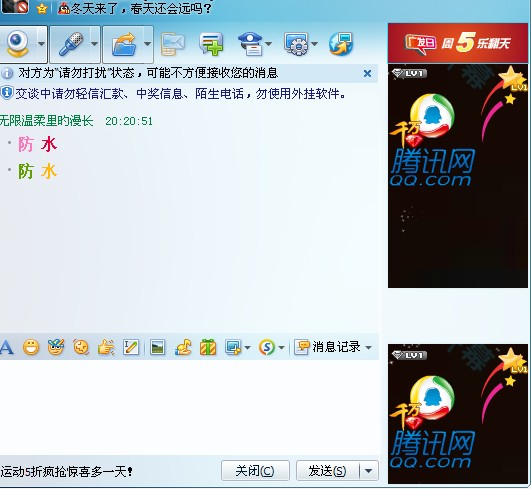Viewport: 531px width, 489px height.
Task: Click the star icon beside avatar
Action: tap(42, 8)
